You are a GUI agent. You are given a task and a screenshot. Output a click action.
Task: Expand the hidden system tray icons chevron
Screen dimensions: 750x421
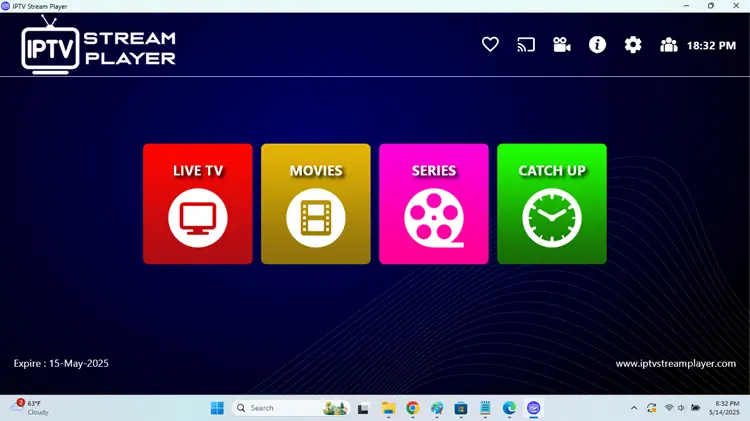tap(634, 408)
